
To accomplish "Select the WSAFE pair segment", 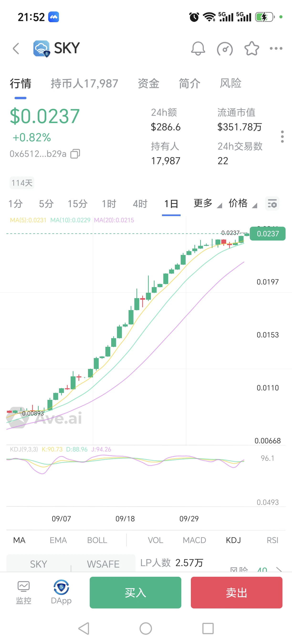I will pos(103,564).
